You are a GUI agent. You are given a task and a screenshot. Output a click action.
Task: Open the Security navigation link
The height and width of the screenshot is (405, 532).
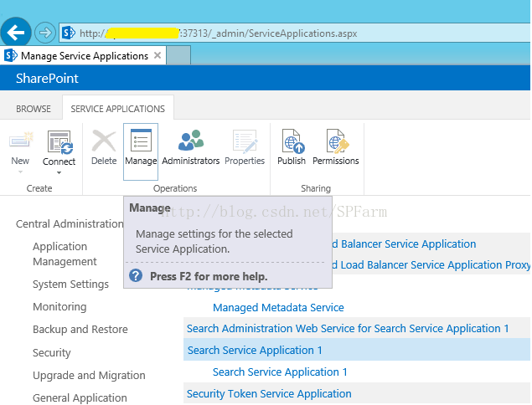(52, 353)
